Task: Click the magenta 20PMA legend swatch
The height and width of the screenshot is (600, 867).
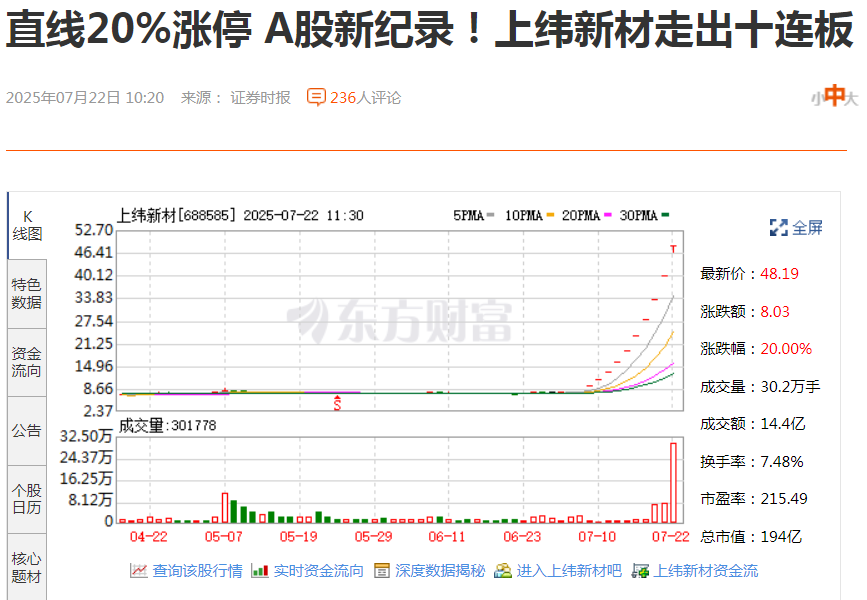Action: pyautogui.click(x=608, y=215)
